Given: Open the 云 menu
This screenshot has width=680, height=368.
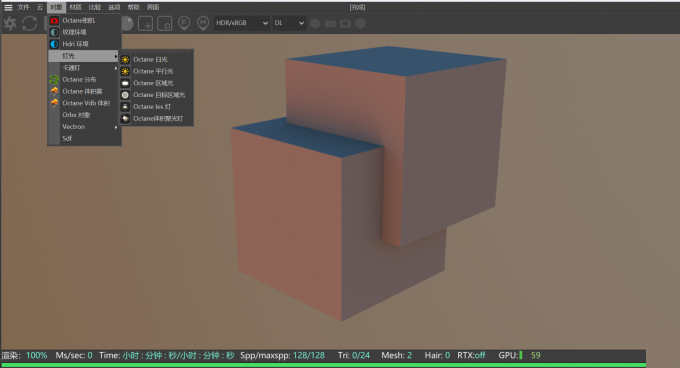Looking at the screenshot, I should click(40, 7).
